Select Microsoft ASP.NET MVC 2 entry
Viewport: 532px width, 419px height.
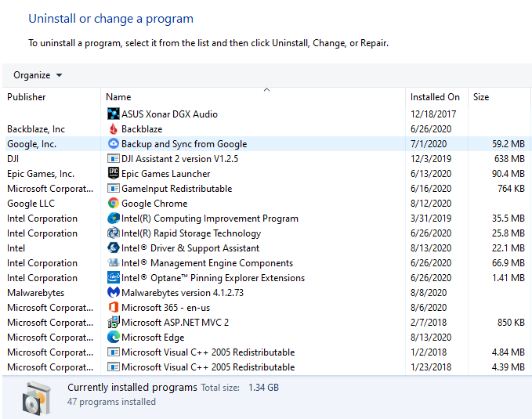pos(175,323)
